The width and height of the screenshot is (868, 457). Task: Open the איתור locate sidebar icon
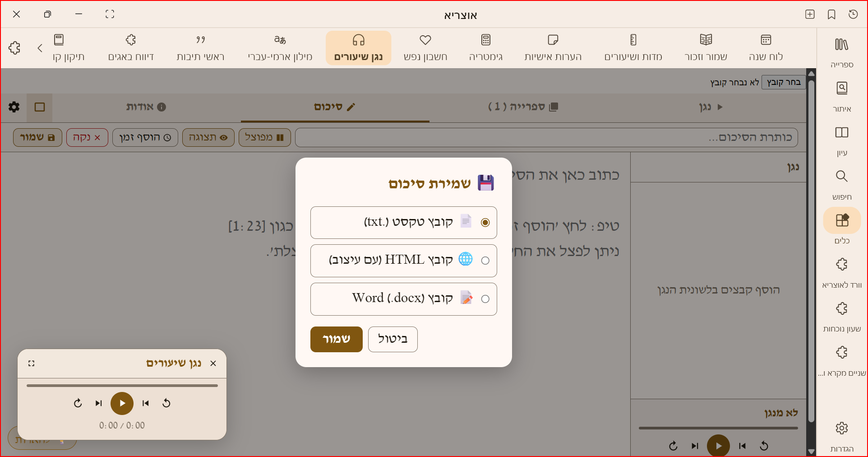[x=842, y=96]
